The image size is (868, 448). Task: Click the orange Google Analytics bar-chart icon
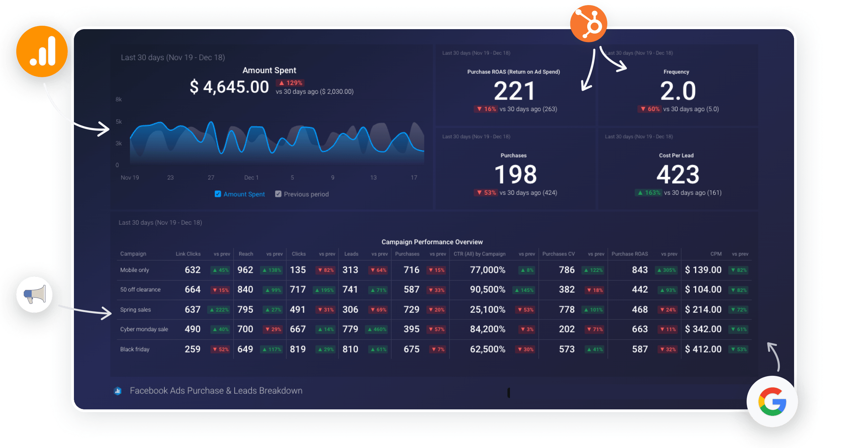(42, 51)
